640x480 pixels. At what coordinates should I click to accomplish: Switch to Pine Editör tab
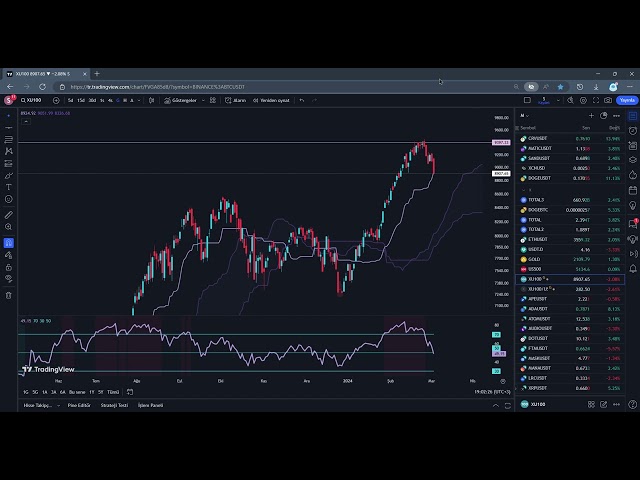81,405
